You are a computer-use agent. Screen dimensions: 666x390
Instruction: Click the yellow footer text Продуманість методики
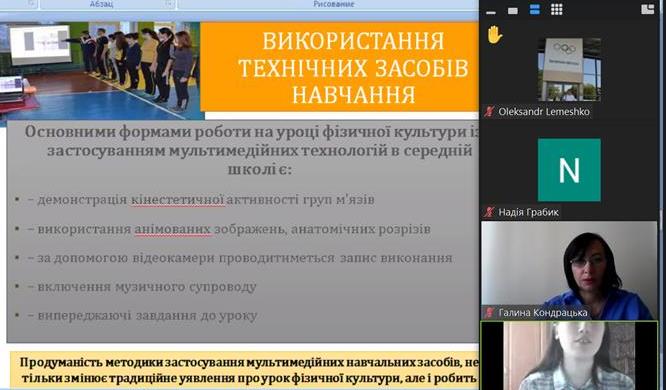[x=248, y=370]
